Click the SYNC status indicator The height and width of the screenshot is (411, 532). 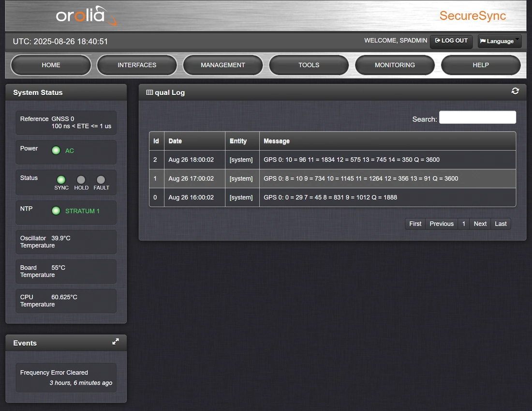click(61, 179)
